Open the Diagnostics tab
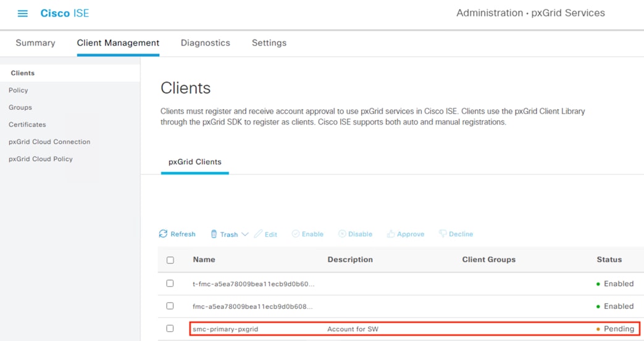The image size is (644, 341). click(x=206, y=43)
